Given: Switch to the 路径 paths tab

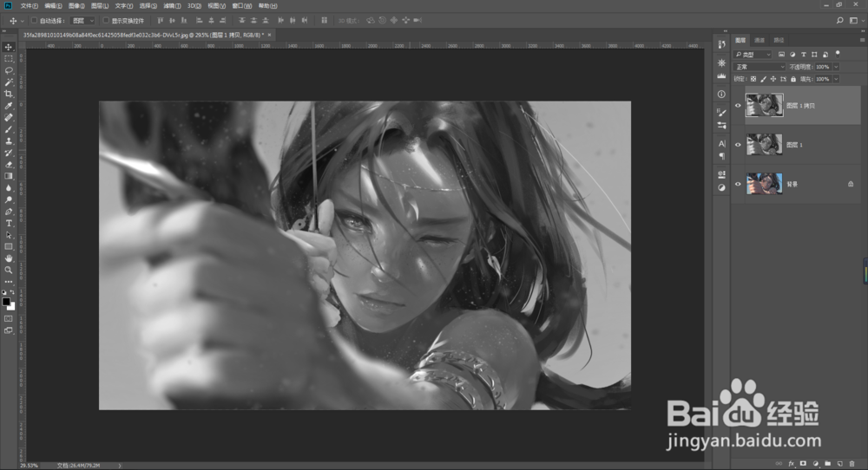Looking at the screenshot, I should click(779, 40).
